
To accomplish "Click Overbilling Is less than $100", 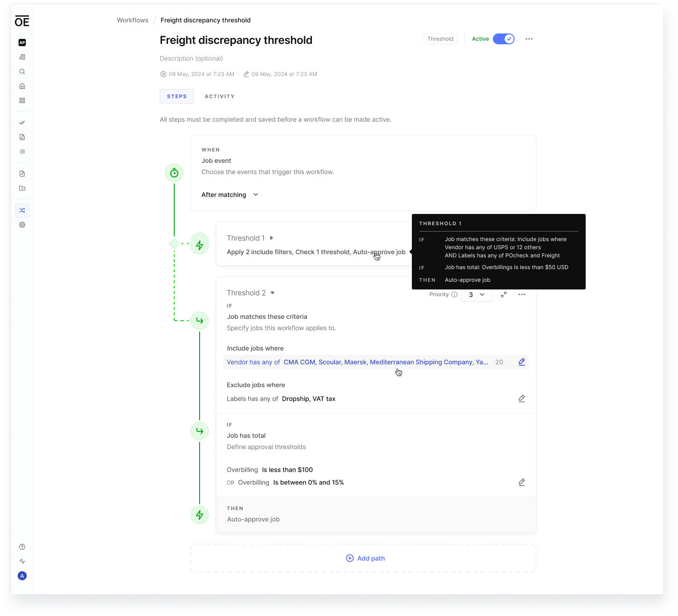I will point(270,469).
